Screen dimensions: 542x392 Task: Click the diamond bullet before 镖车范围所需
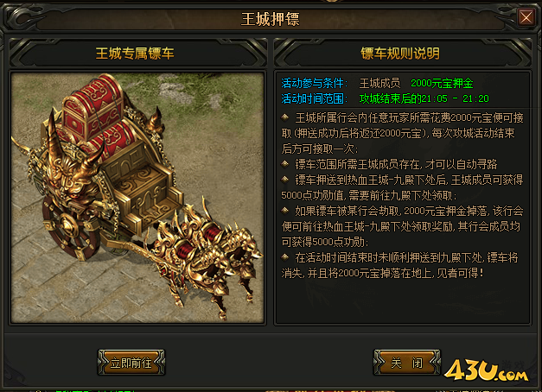coord(284,164)
